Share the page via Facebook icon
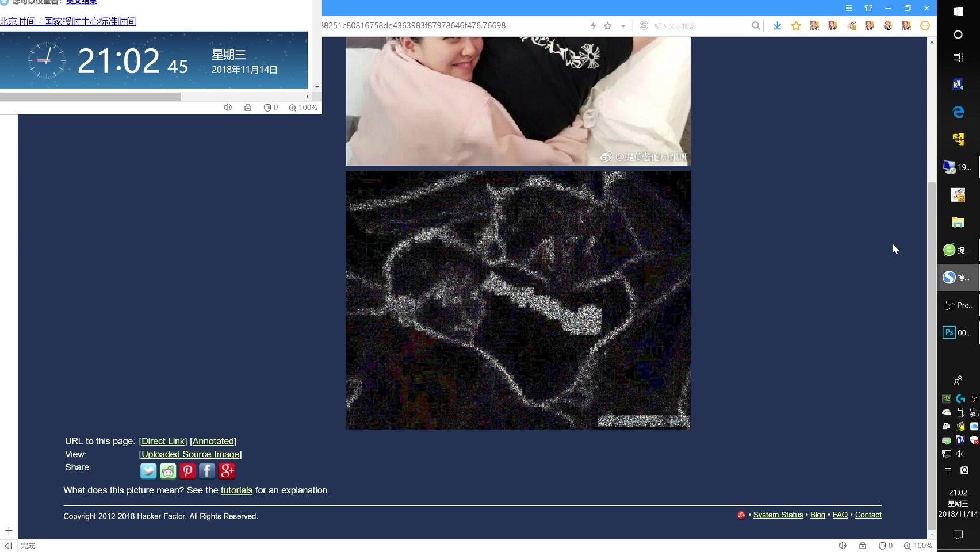Image resolution: width=980 pixels, height=552 pixels. coord(207,471)
